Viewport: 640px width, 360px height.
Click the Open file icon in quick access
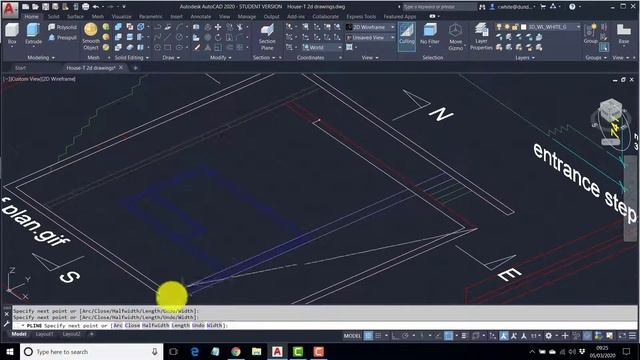coord(36,7)
